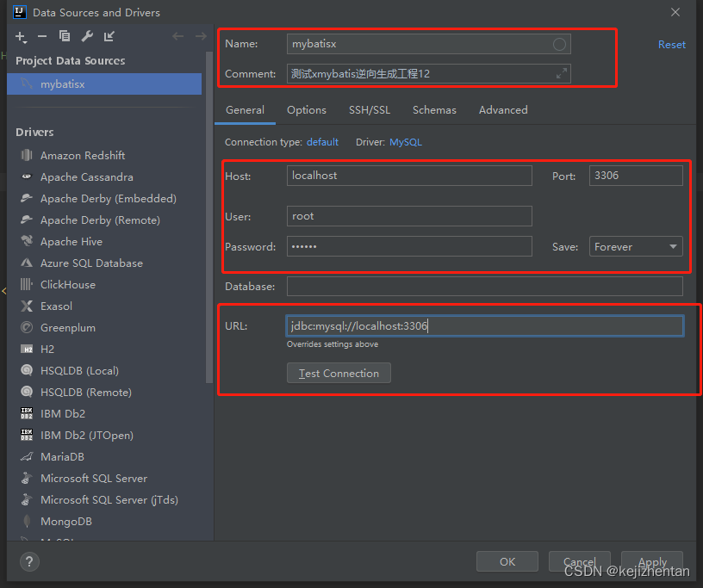Screen dimensions: 703x588
Task: Select ClickHouse driver icon
Action: point(27,284)
